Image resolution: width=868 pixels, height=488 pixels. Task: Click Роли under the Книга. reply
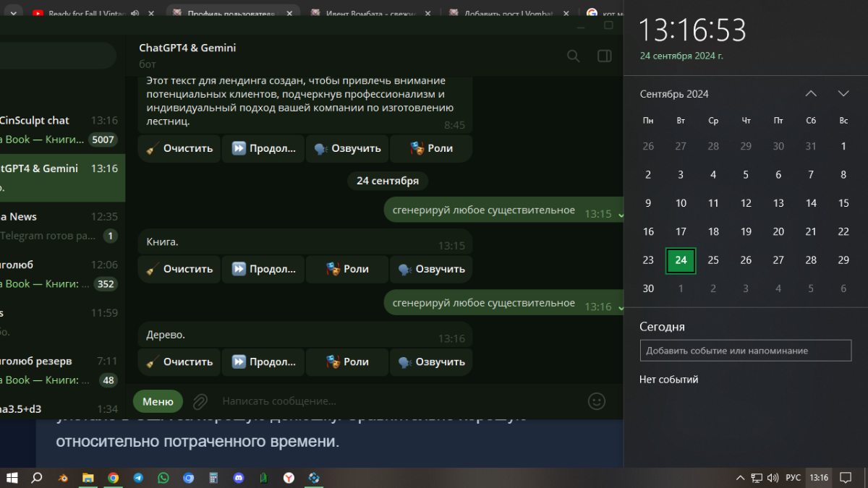[347, 269]
